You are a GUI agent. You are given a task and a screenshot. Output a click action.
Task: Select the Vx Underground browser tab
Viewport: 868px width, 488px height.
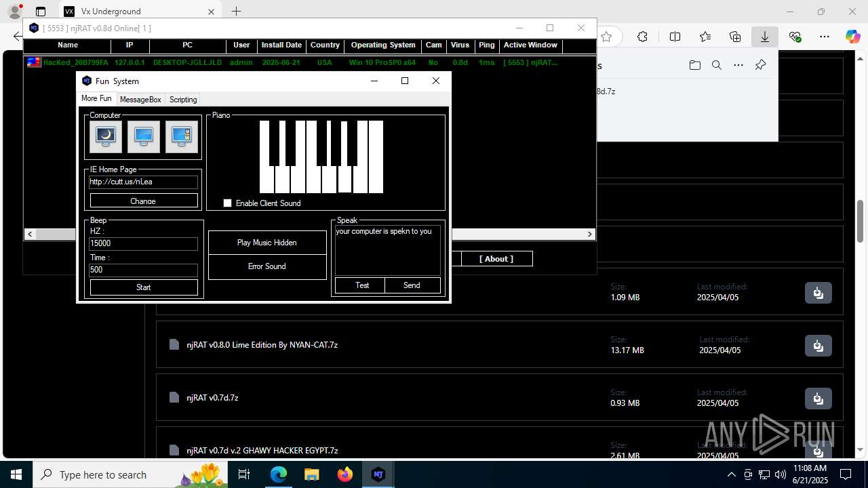(140, 12)
